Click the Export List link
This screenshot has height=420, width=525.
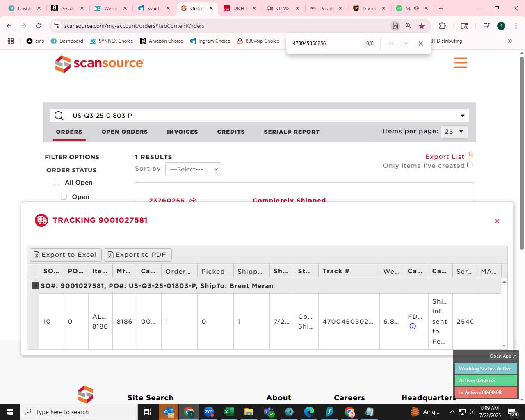point(445,157)
